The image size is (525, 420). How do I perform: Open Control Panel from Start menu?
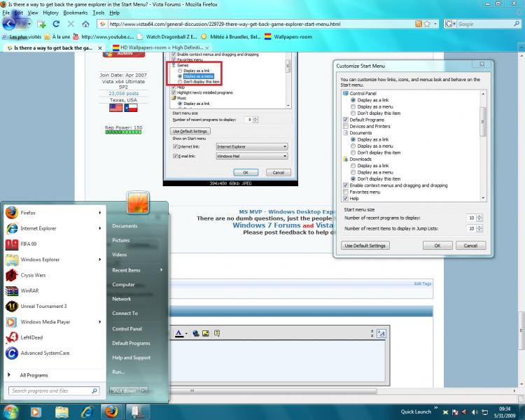127,329
